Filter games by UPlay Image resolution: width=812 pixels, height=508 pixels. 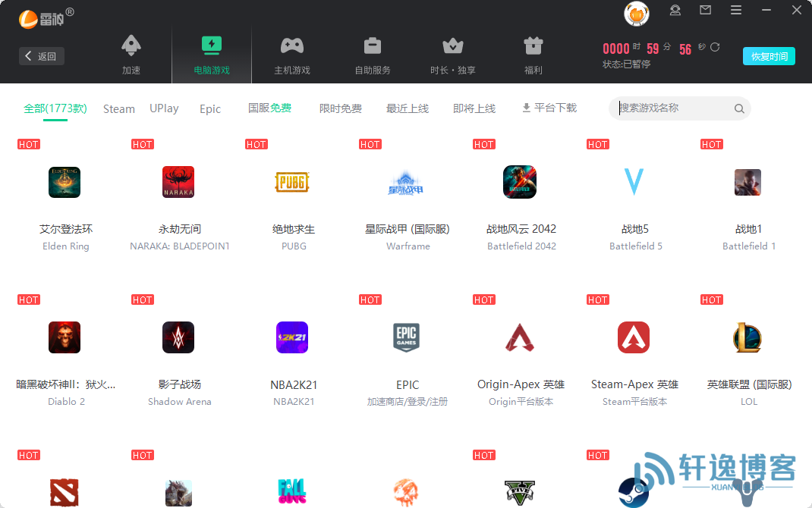(x=164, y=108)
